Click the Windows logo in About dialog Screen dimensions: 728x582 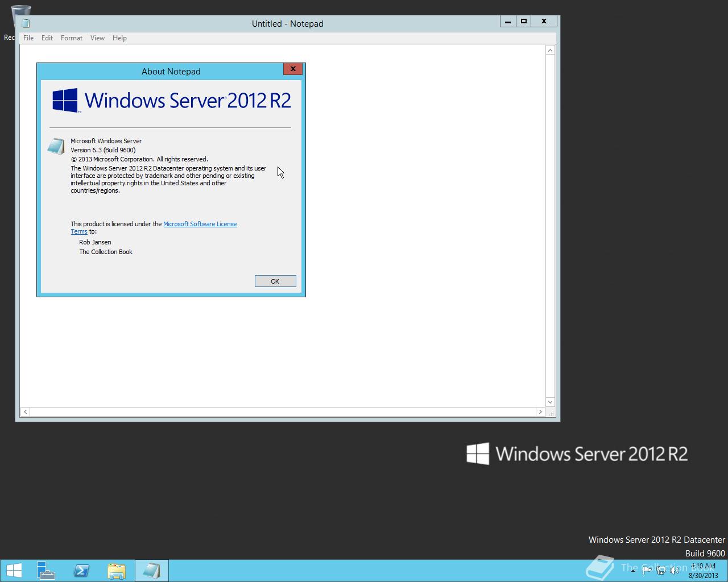[x=65, y=100]
